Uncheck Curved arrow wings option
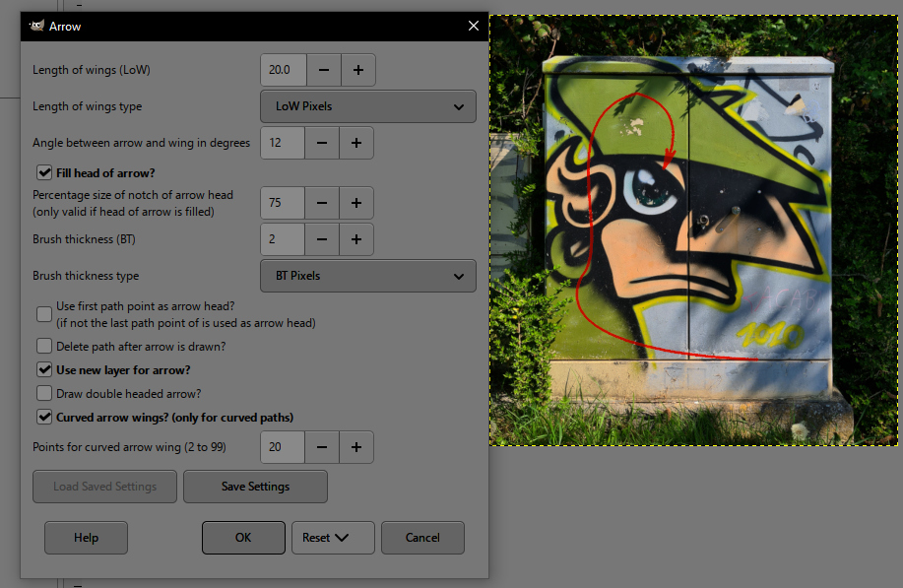 [x=44, y=417]
